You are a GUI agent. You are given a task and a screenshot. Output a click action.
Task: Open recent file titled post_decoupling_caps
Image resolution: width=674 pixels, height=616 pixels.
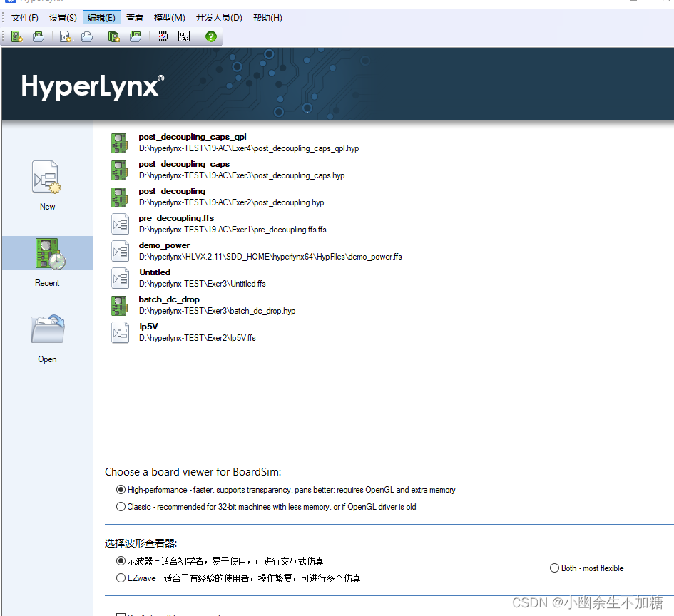point(184,164)
